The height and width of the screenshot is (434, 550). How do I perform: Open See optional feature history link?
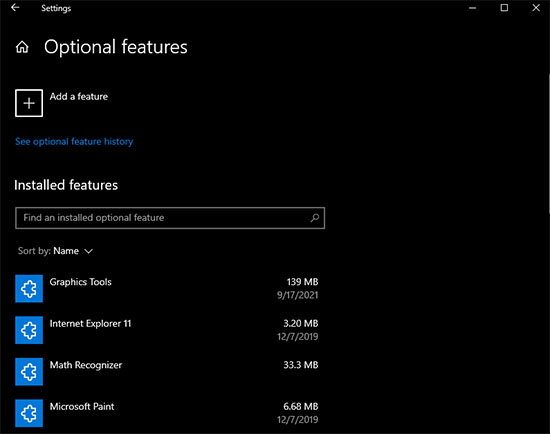(x=74, y=141)
